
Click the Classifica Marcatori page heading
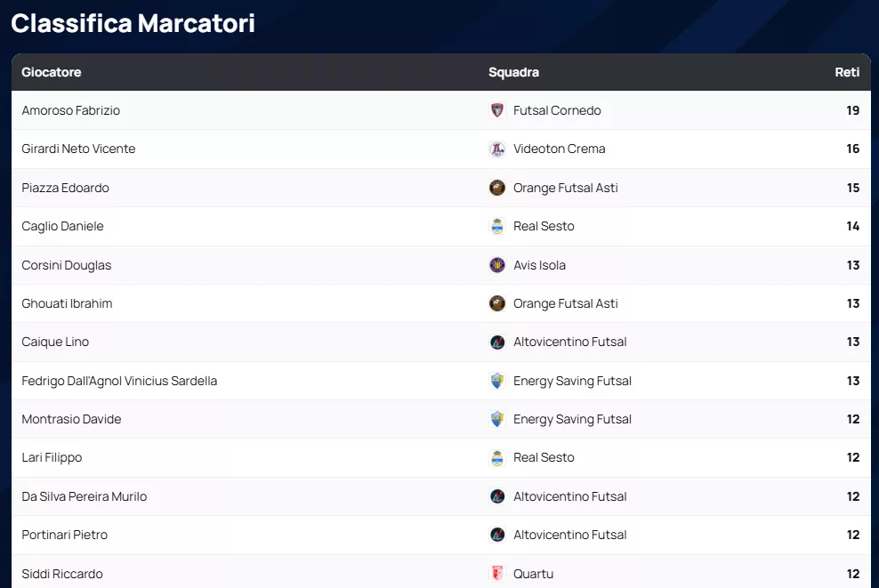(133, 23)
